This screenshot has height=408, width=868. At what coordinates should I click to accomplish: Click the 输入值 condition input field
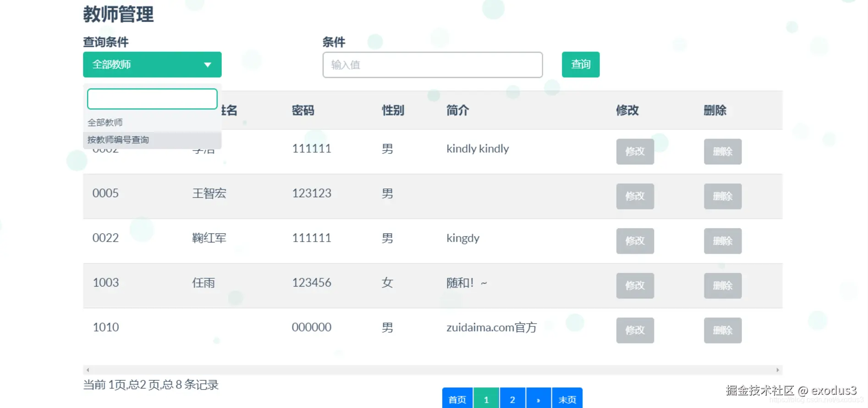coord(433,65)
